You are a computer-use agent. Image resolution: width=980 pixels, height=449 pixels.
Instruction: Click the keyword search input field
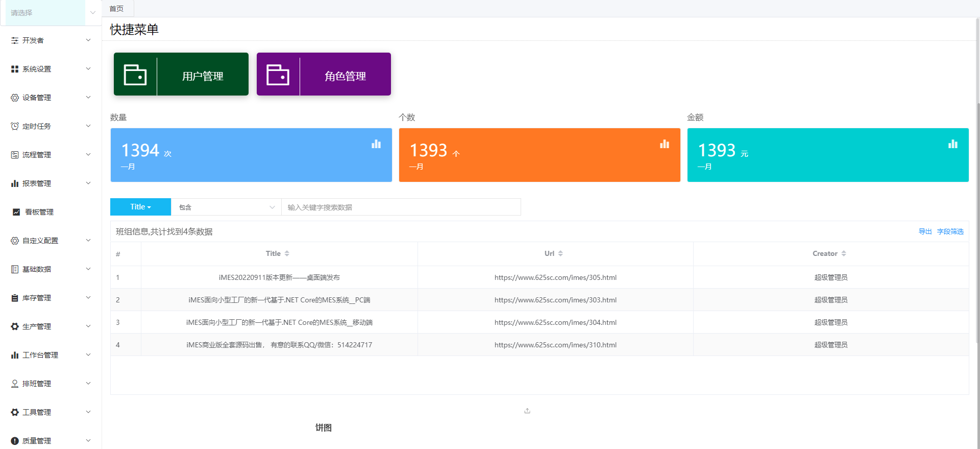coord(401,207)
